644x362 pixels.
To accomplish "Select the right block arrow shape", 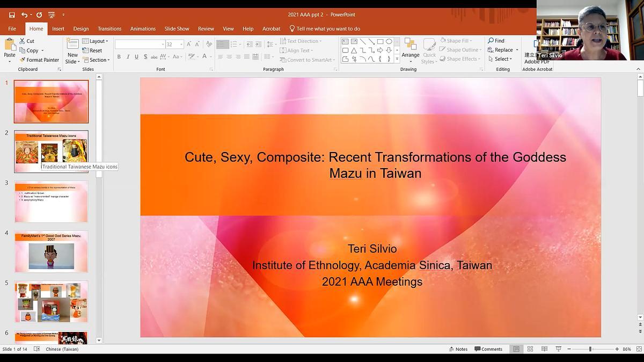I will pos(380,50).
